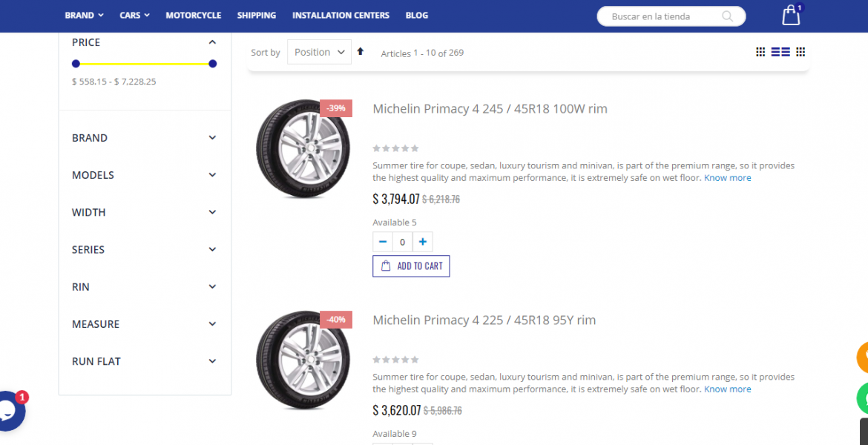
Task: Open the chat bubble widget
Action: click(x=9, y=411)
